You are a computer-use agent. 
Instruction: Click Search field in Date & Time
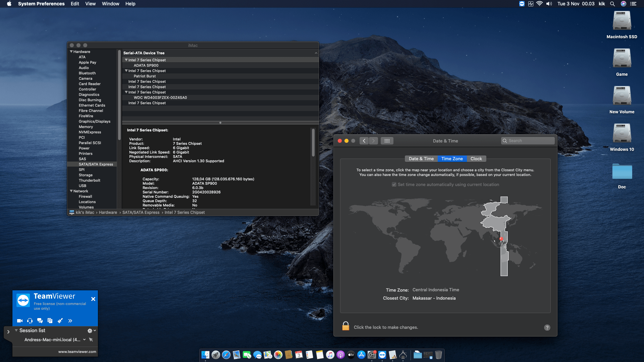[x=528, y=141]
